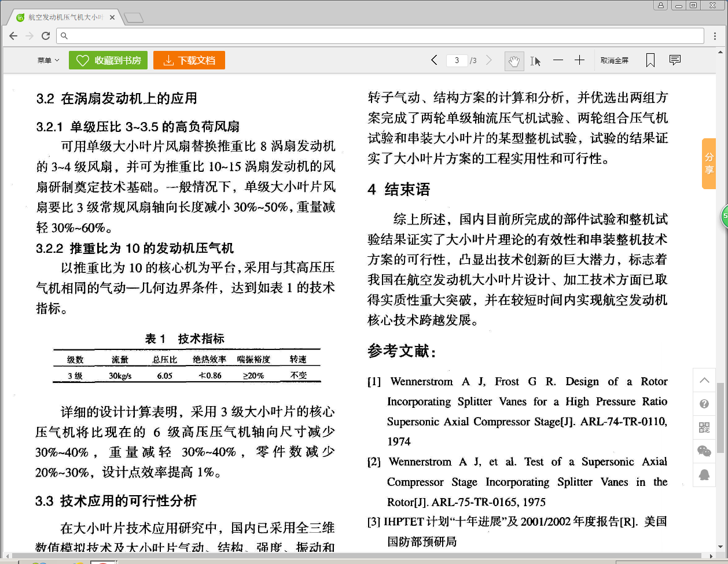
Task: Go to the previous document page arrow
Action: click(434, 60)
